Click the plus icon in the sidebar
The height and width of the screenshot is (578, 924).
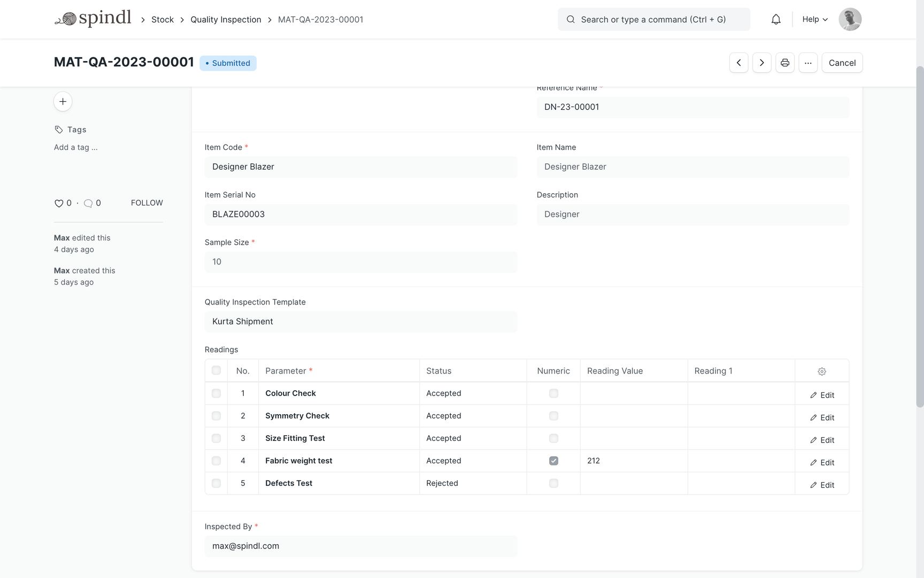pos(63,101)
